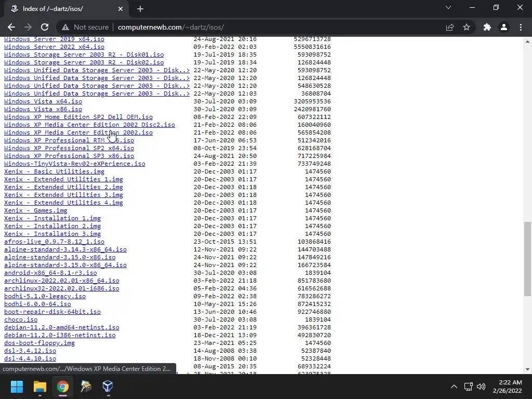Open Windows XP Media Center Edition 2002 Disc2.iso
This screenshot has height=399, width=532.
(x=89, y=125)
